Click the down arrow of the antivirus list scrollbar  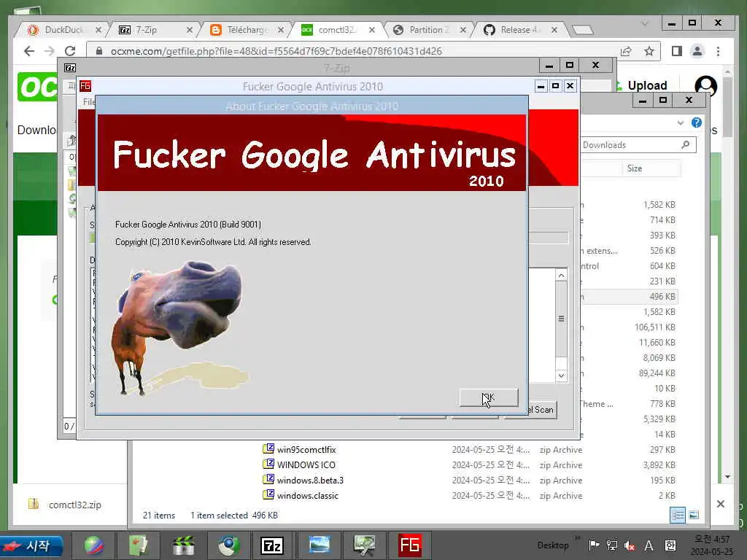(561, 376)
